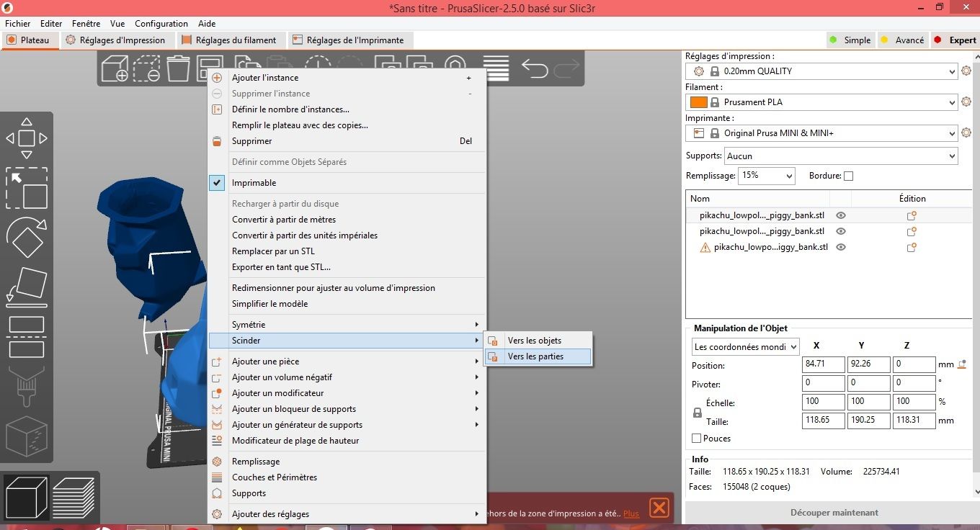The width and height of the screenshot is (980, 530).
Task: Click edit icon for the warning pikachu row
Action: point(912,247)
